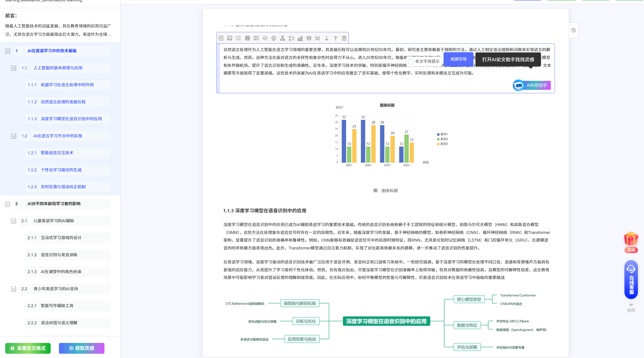The image size is (644, 358).
Task: Open outline item 2.1.2 语音识别与发音训练
Action: [x=59, y=255]
